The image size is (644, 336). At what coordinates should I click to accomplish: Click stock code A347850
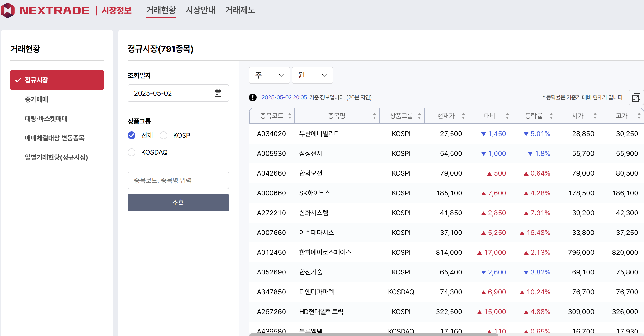point(271,292)
